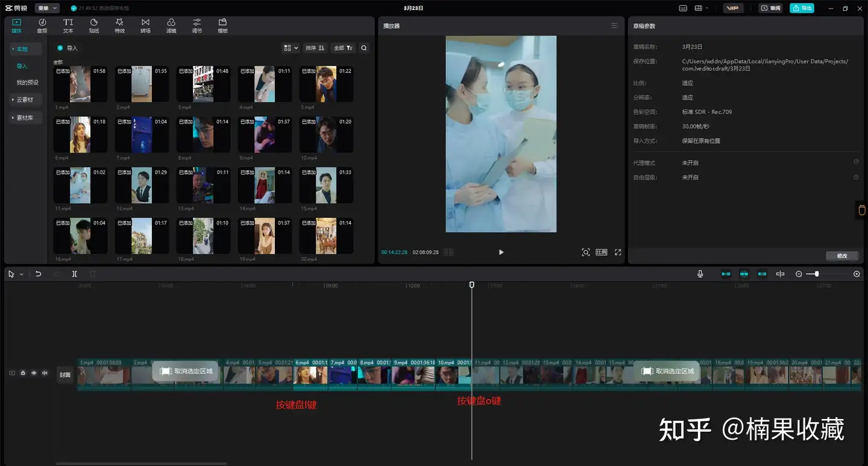Open the 滤镜 tab

coord(171,26)
